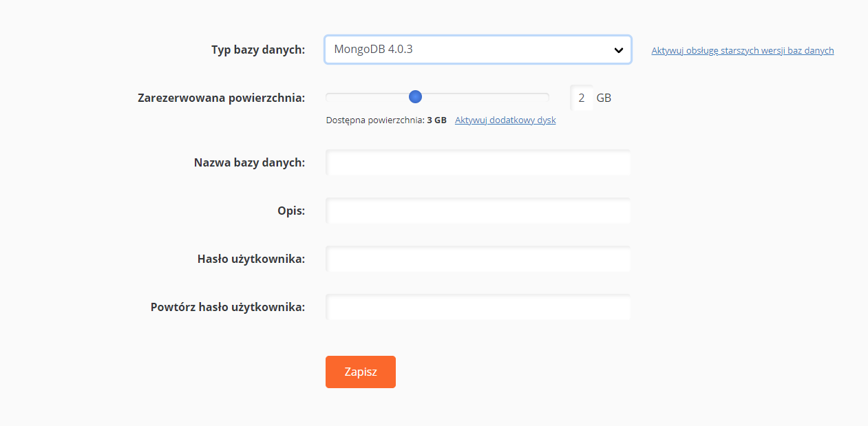Click the GB value field showing 2
868x426 pixels.
(x=581, y=97)
